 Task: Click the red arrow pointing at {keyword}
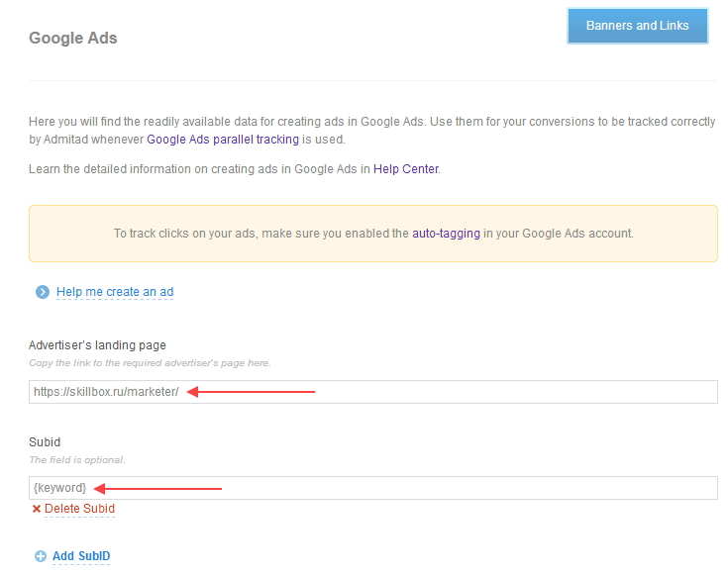(x=157, y=488)
